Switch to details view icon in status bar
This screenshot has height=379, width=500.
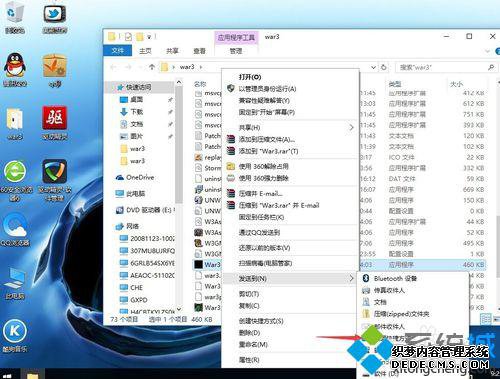pos(485,319)
